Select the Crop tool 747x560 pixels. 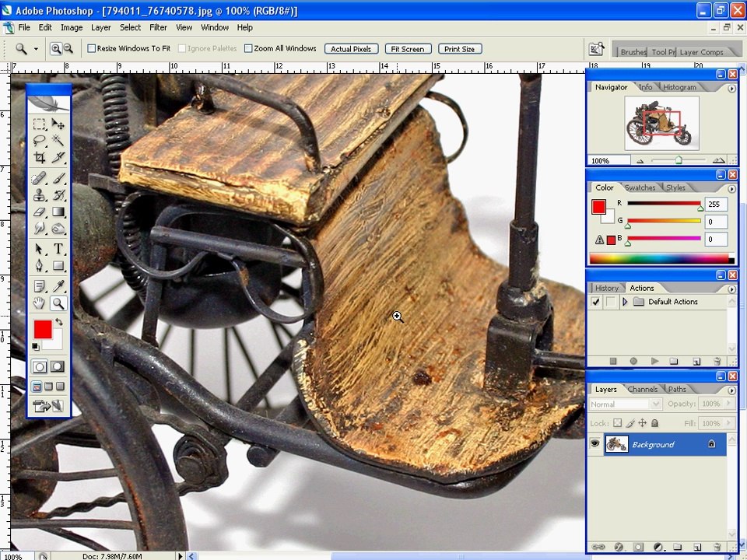coord(40,157)
